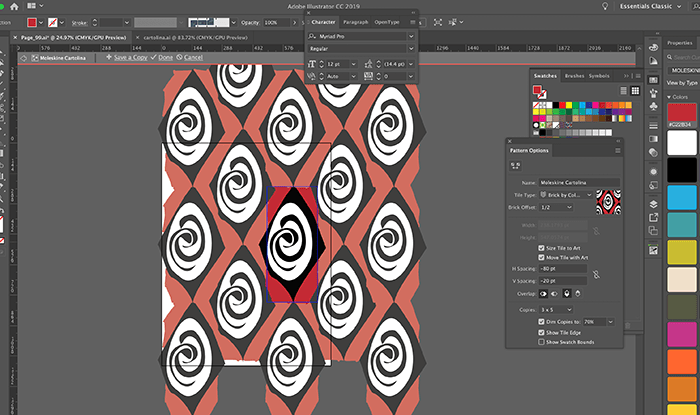Toggle Dim Copies to checkbox
Image resolution: width=700 pixels, height=415 pixels.
point(541,322)
